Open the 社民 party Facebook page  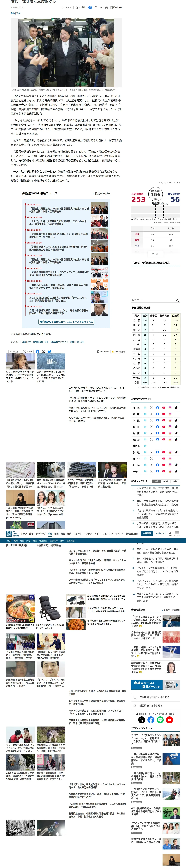click(x=157, y=465)
